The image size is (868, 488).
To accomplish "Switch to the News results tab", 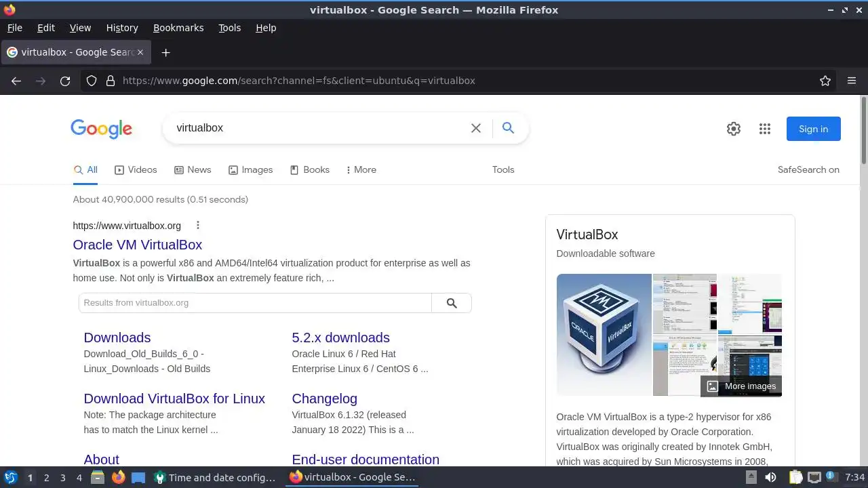I will pos(193,170).
